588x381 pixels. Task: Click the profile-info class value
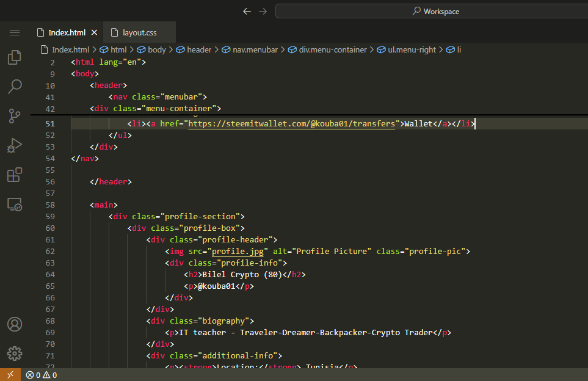tap(249, 263)
